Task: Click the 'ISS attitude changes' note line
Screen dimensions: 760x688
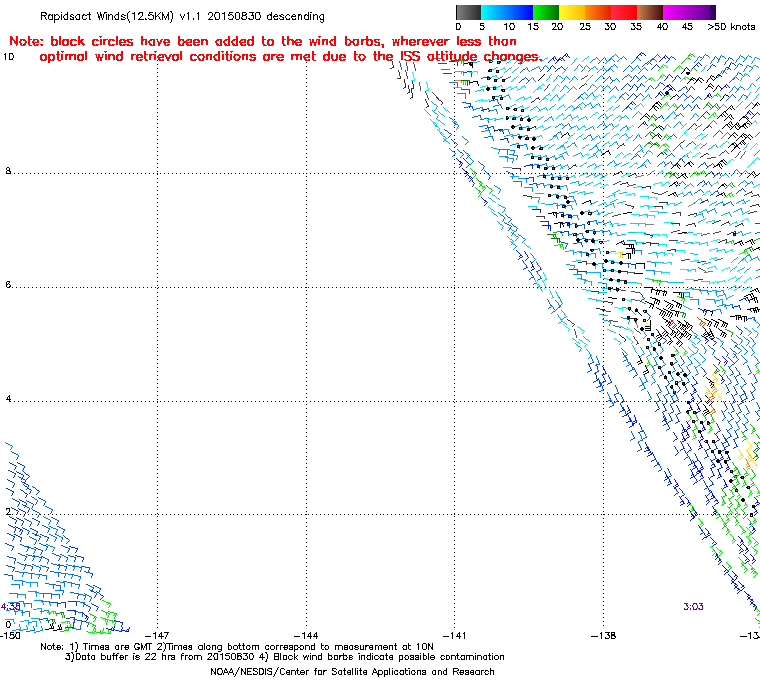Action: 290,56
